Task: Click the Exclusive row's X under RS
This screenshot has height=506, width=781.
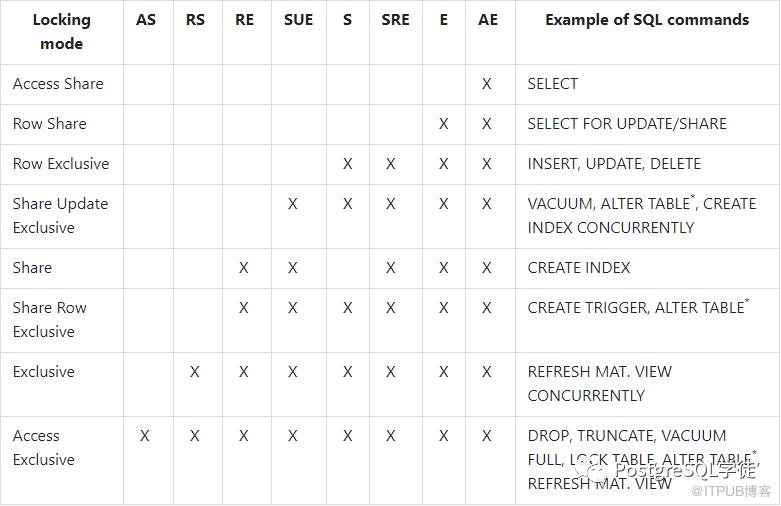Action: tap(195, 372)
